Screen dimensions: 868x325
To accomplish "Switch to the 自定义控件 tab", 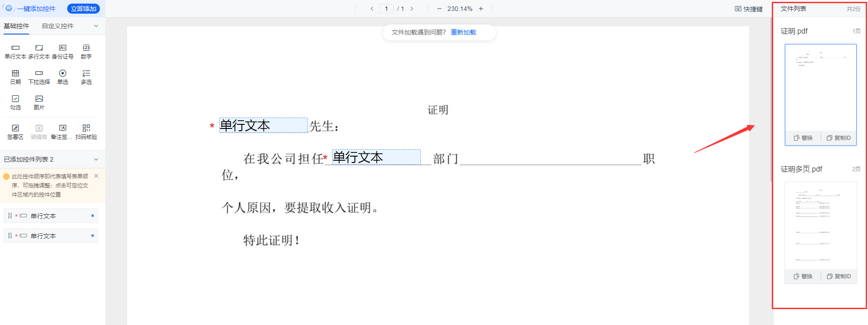I will 58,26.
